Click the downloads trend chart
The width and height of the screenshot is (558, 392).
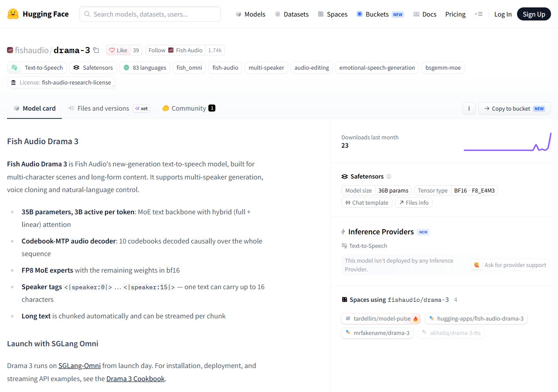(x=507, y=142)
